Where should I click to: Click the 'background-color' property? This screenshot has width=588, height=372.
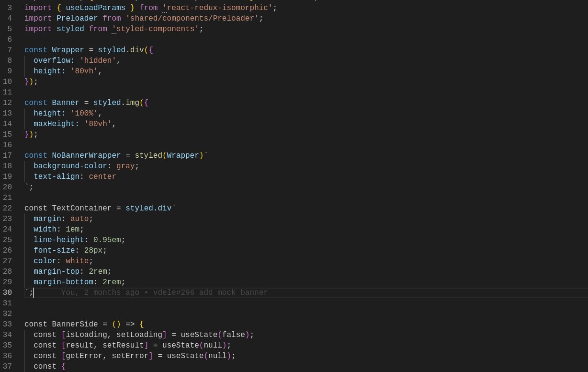[70, 166]
